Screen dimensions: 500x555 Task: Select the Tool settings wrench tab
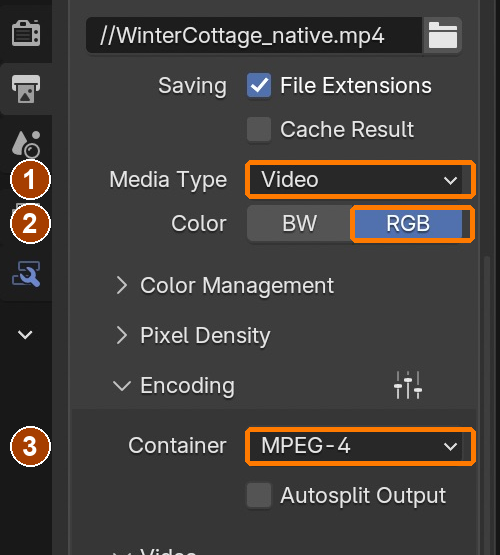point(26,274)
